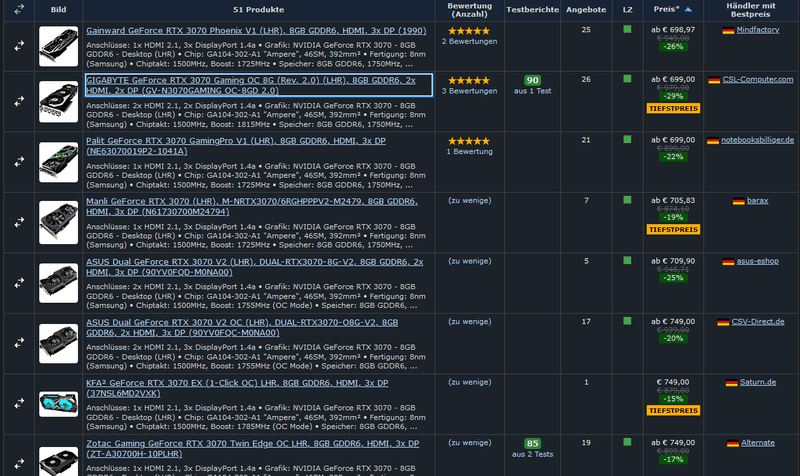The height and width of the screenshot is (476, 800).
Task: Click five-star rating of GIGABYTE Gaming OC
Action: tap(469, 81)
